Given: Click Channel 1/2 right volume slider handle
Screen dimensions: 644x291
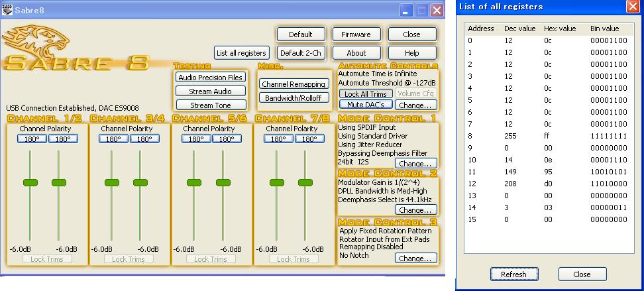Looking at the screenshot, I should (x=59, y=182).
